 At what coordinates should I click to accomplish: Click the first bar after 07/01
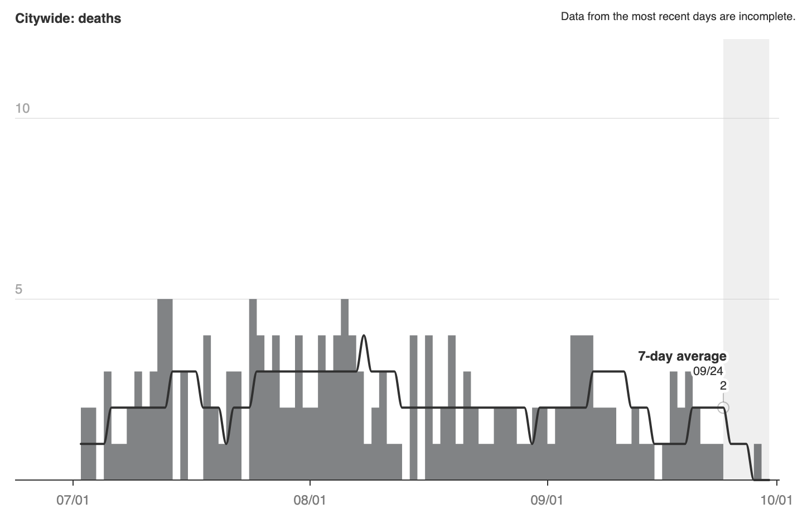pos(88,444)
